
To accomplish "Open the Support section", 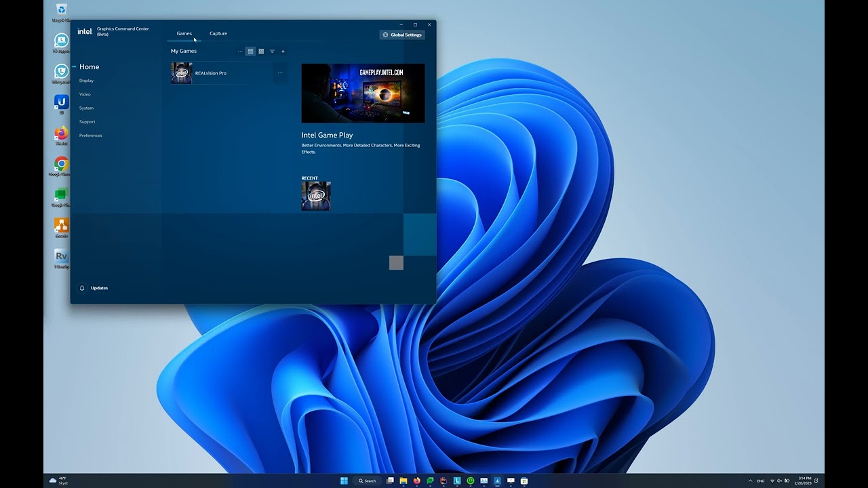I will [x=87, y=122].
